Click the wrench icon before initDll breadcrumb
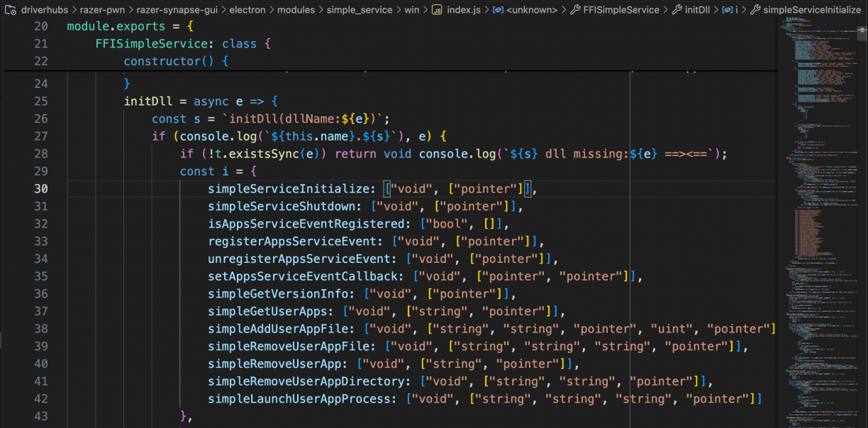Screen dimensions: 868x428 pos(677,10)
